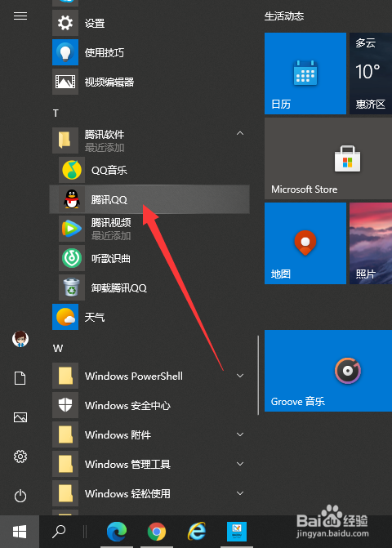The image size is (392, 548).
Task: Launch Google Chrome from taskbar
Action: [x=157, y=532]
